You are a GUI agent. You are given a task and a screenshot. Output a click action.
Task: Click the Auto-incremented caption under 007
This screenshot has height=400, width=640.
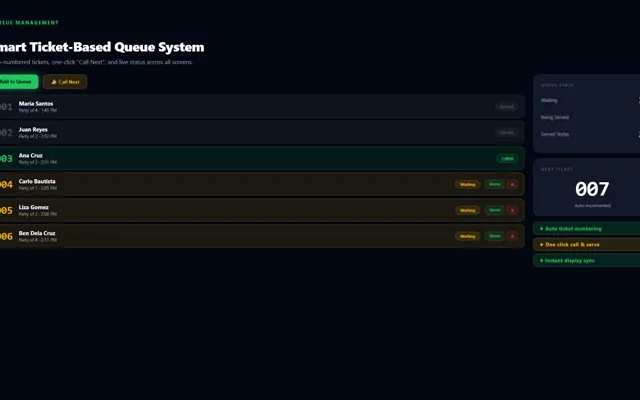pyautogui.click(x=593, y=206)
